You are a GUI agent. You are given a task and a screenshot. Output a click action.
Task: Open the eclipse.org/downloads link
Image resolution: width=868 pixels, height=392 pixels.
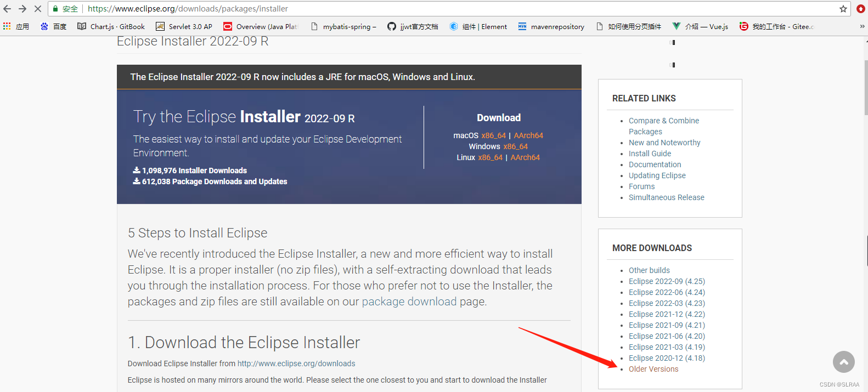[296, 363]
